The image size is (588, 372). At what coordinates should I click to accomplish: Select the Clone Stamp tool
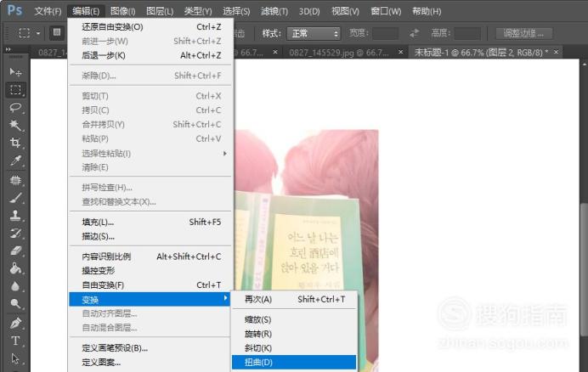[x=15, y=215]
